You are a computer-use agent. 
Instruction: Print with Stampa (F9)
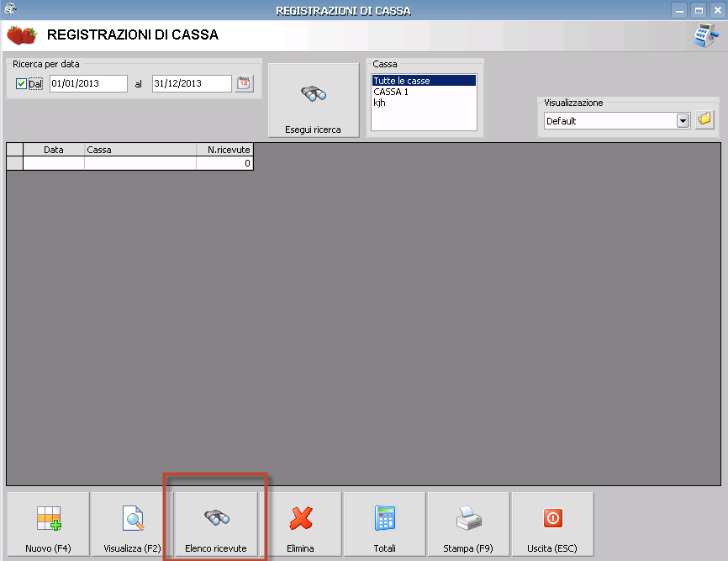[468, 524]
